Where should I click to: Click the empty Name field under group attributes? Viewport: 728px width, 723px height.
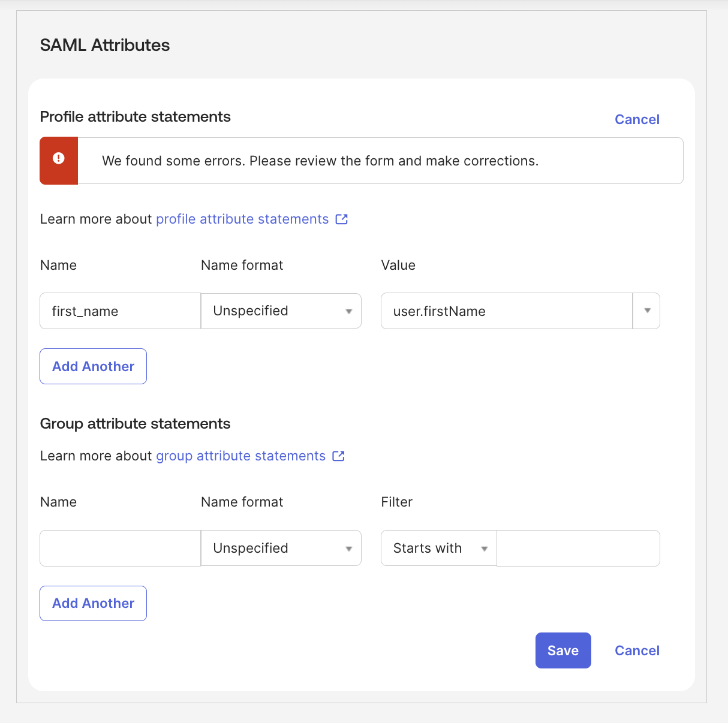tap(119, 548)
